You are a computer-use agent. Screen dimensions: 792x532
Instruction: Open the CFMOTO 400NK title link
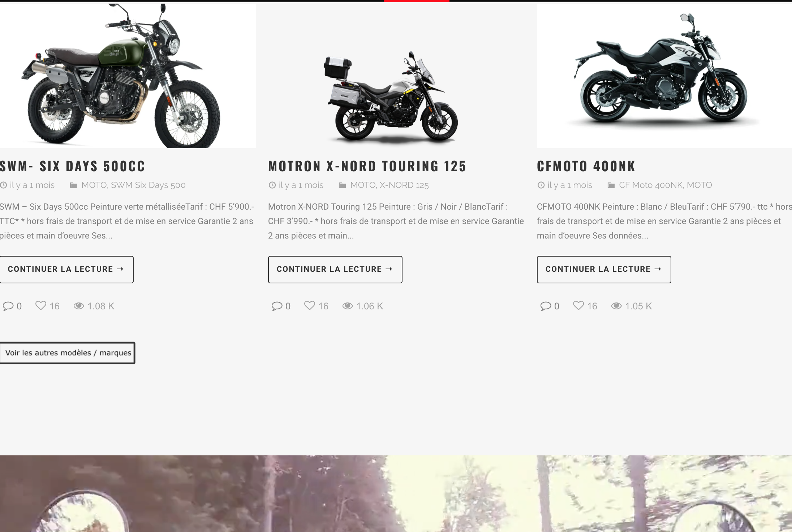click(x=586, y=166)
